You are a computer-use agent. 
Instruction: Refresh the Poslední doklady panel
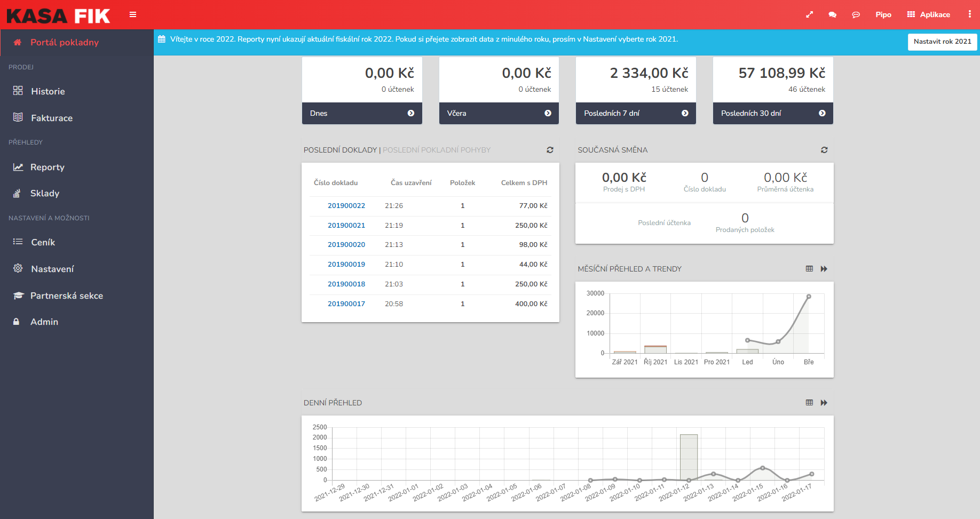pos(550,150)
